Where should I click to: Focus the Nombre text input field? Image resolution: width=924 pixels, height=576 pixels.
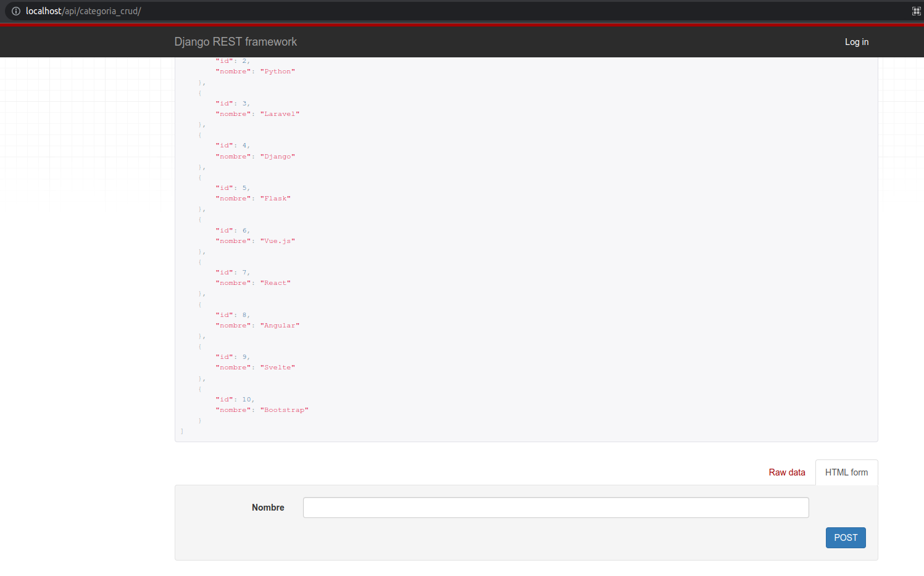556,508
